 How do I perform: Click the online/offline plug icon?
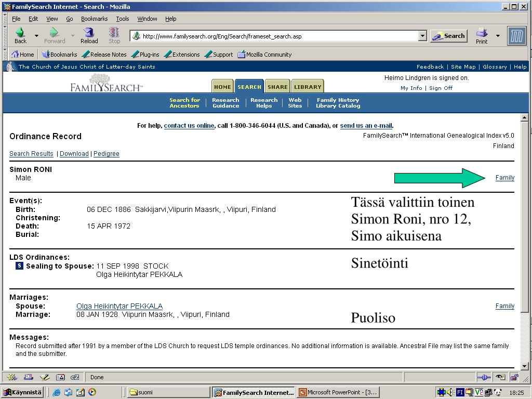click(484, 377)
